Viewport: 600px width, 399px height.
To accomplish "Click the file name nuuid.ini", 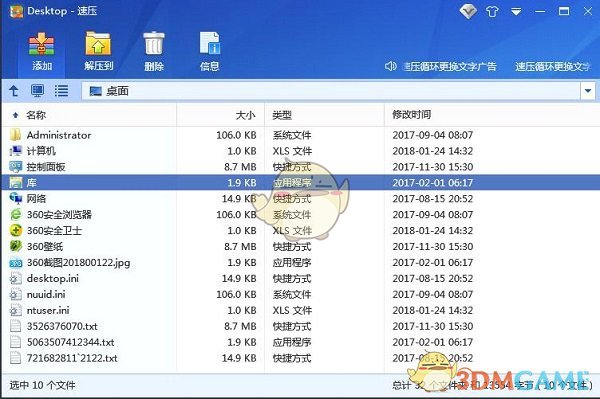I will pos(46,295).
